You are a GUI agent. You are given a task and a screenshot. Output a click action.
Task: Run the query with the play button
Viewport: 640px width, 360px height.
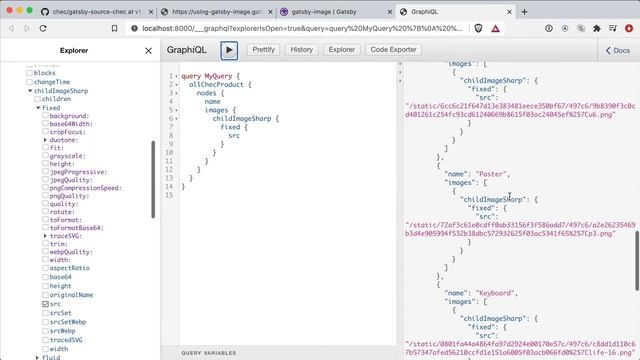tap(229, 50)
